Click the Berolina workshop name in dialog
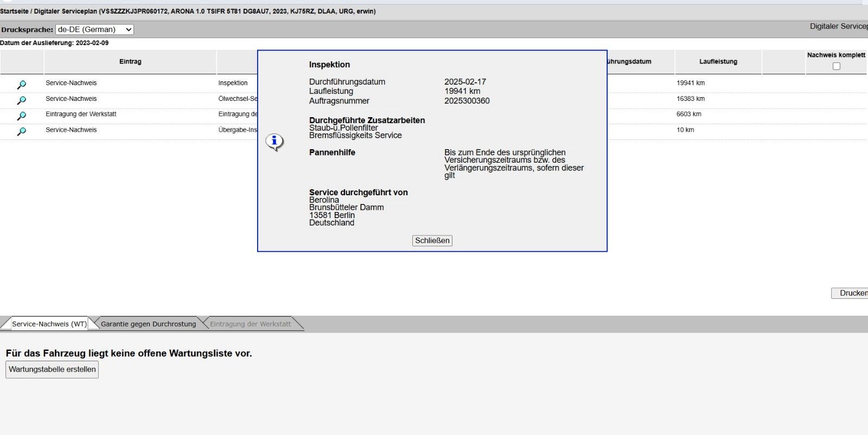The width and height of the screenshot is (868, 435). (324, 200)
